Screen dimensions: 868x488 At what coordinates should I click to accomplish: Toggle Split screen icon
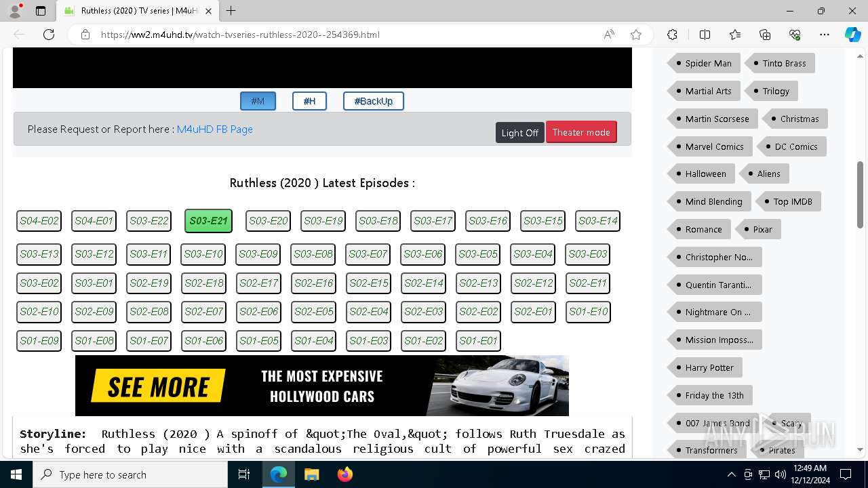[x=705, y=35]
